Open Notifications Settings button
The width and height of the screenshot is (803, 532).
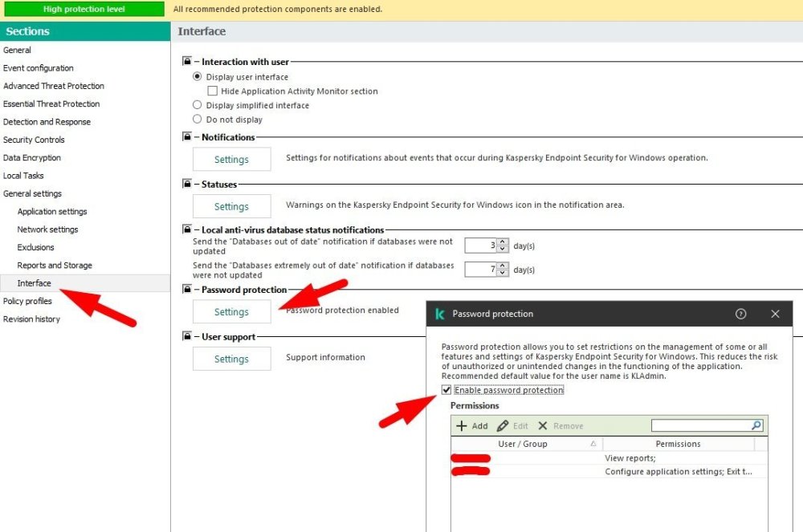[x=231, y=159]
